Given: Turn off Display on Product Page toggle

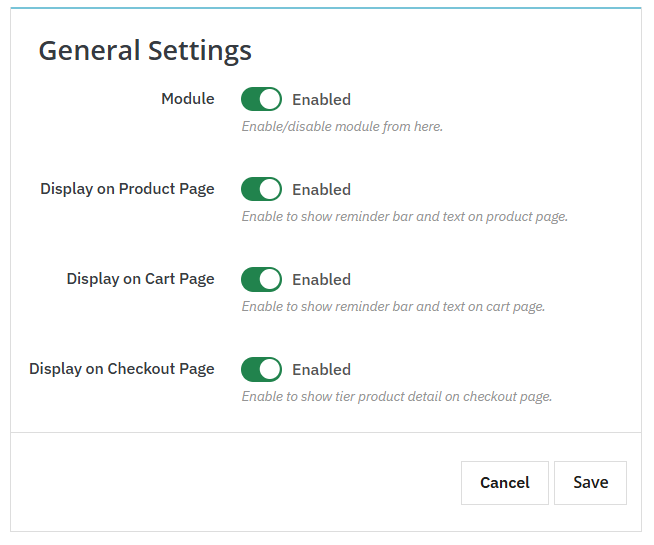Looking at the screenshot, I should click(x=261, y=189).
